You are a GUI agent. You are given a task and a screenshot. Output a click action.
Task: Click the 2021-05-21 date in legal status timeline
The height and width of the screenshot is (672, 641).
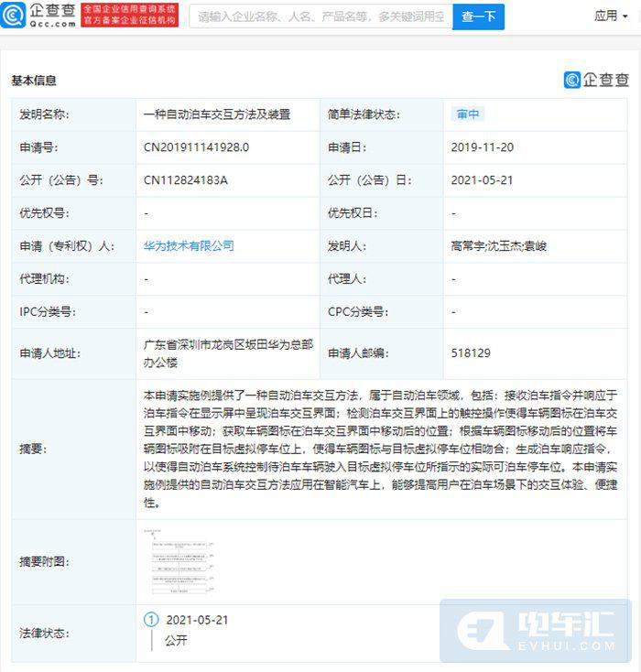[x=197, y=620]
